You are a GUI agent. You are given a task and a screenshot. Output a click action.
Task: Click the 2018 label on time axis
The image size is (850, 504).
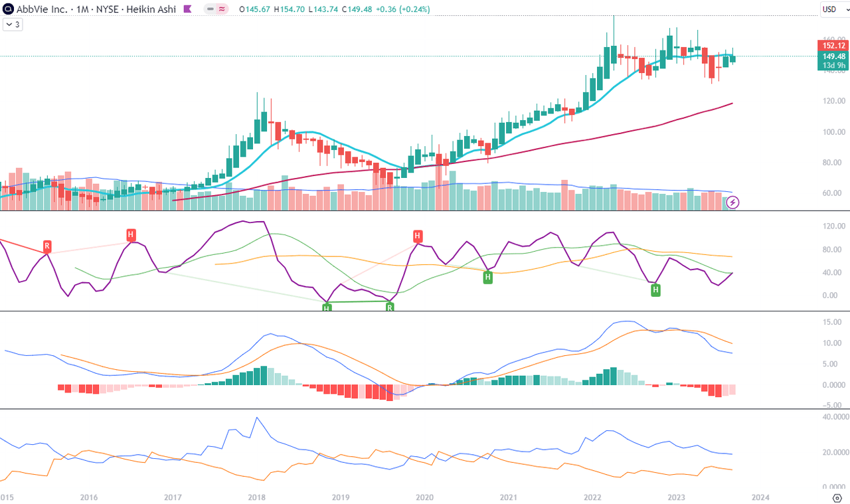257,497
